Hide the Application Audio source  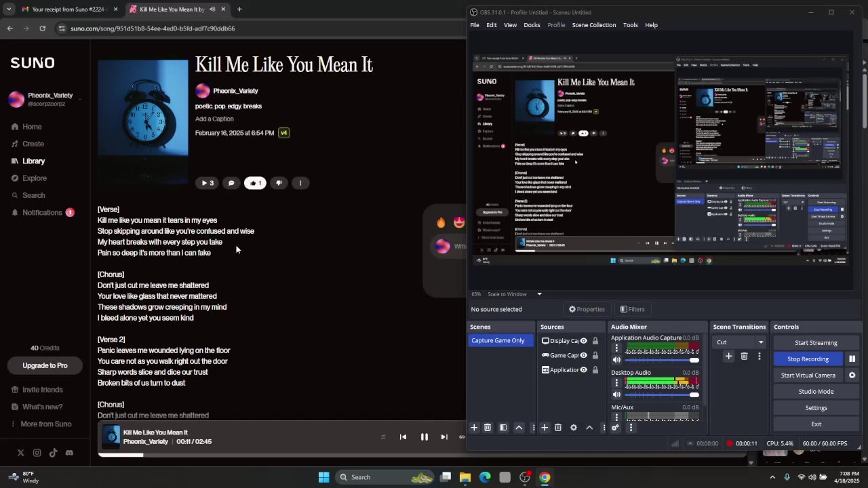tap(583, 370)
